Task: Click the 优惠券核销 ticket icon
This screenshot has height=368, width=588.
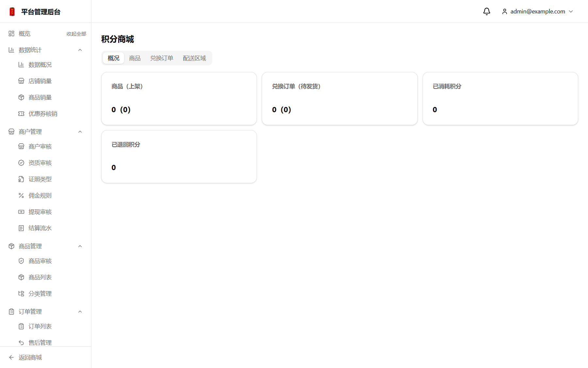Action: (21, 114)
